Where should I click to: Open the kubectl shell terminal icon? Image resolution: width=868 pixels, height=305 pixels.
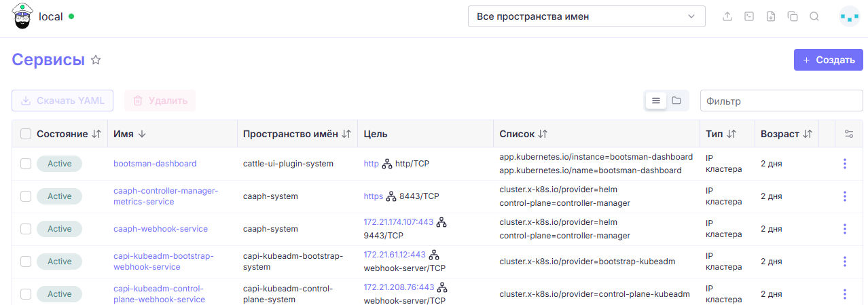749,16
